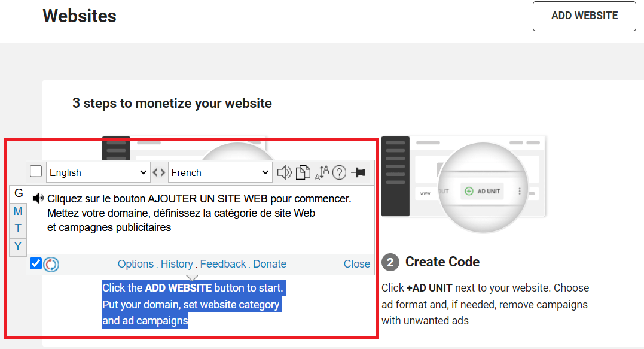Image resolution: width=644 pixels, height=349 pixels.
Task: Click the ADD WEBSITE button
Action: tap(584, 16)
